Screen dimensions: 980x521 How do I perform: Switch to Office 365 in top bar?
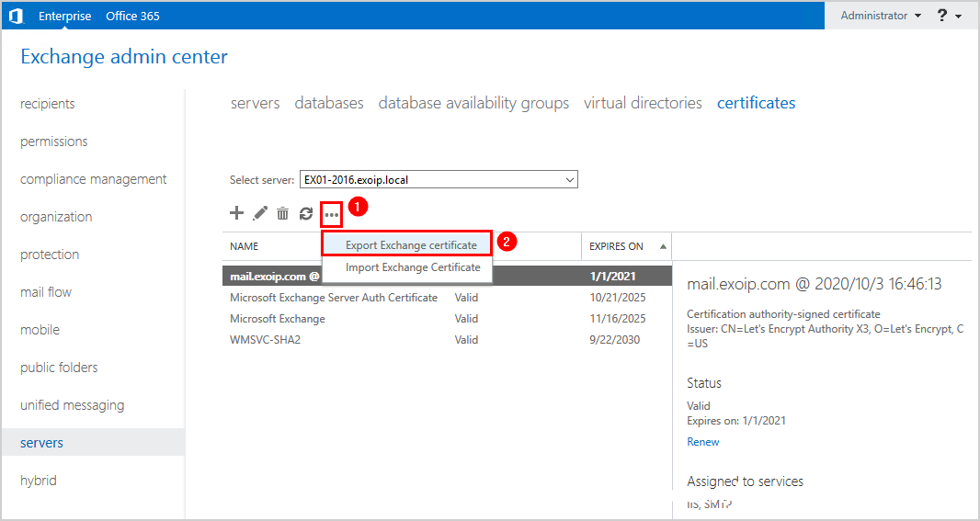click(132, 16)
